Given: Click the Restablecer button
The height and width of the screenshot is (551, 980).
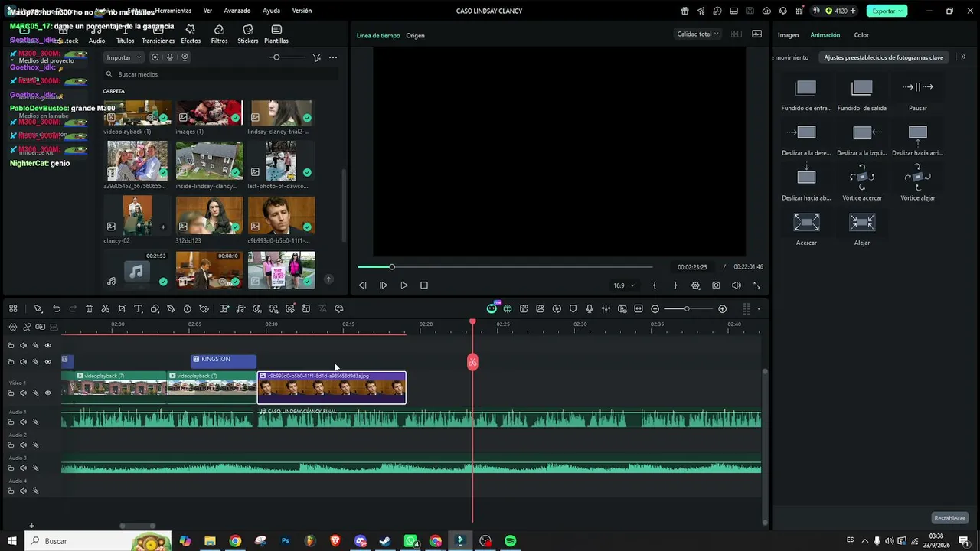Looking at the screenshot, I should point(949,518).
